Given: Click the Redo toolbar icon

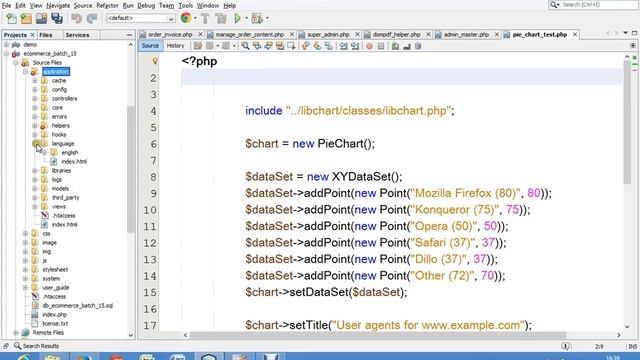Looking at the screenshot, I should pos(92,18).
